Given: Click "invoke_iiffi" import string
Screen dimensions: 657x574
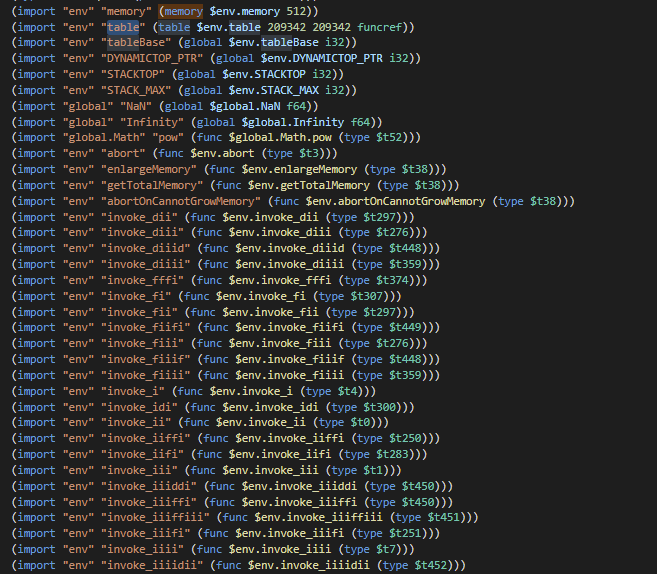Looking at the screenshot, I should [x=146, y=439].
